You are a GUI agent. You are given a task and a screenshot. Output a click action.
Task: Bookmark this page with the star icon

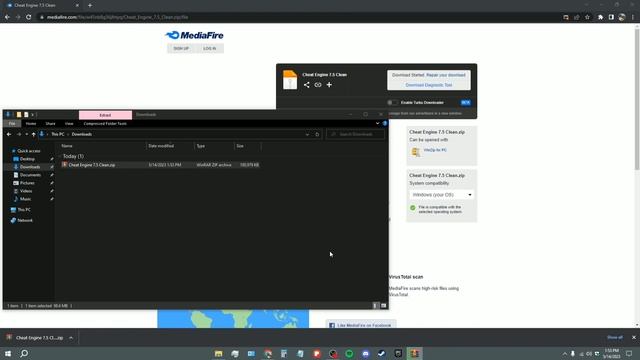click(587, 17)
